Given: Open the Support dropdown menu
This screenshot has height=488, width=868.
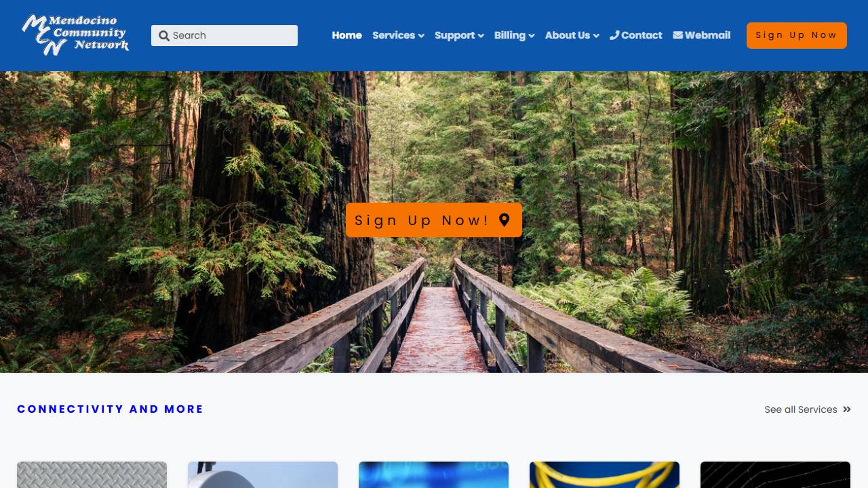Looking at the screenshot, I should pyautogui.click(x=459, y=35).
